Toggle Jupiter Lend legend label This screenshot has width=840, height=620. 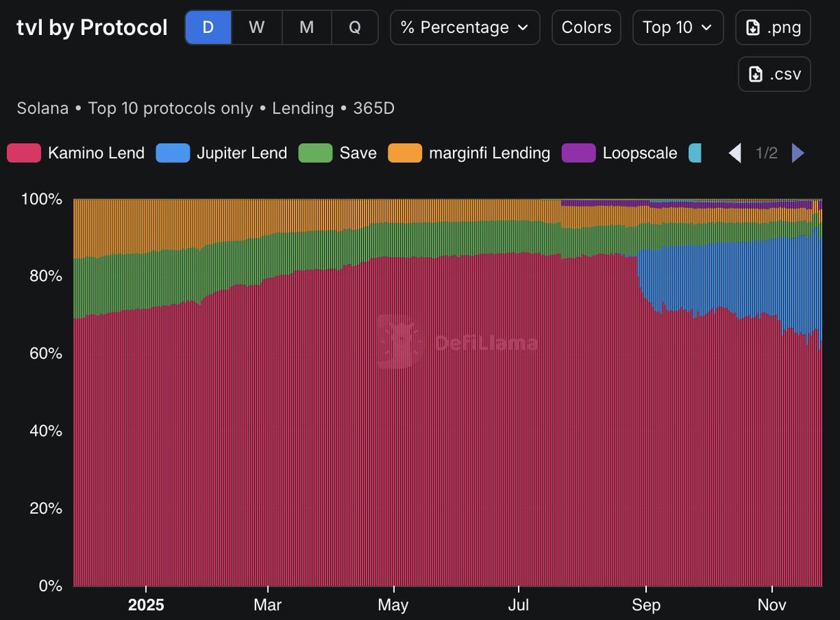point(241,153)
